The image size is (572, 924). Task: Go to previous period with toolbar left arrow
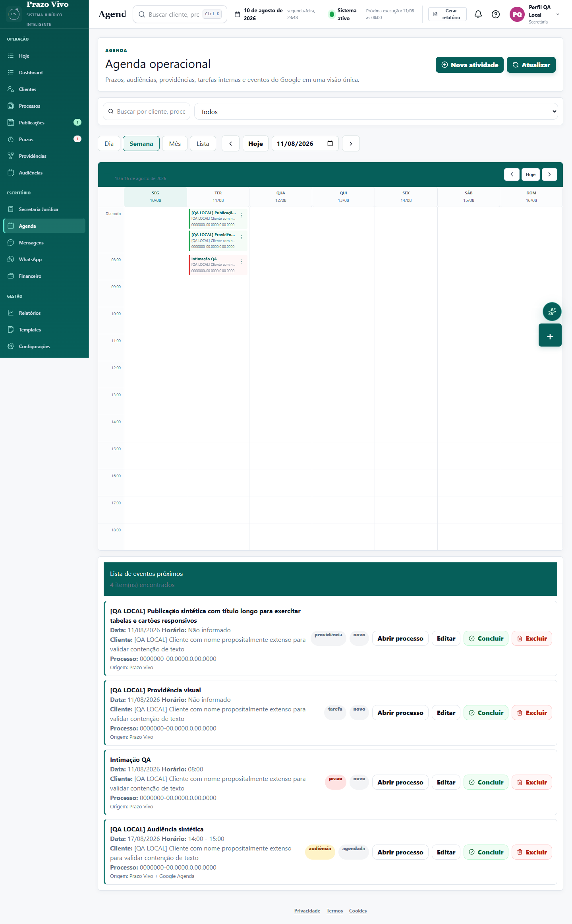coord(230,143)
